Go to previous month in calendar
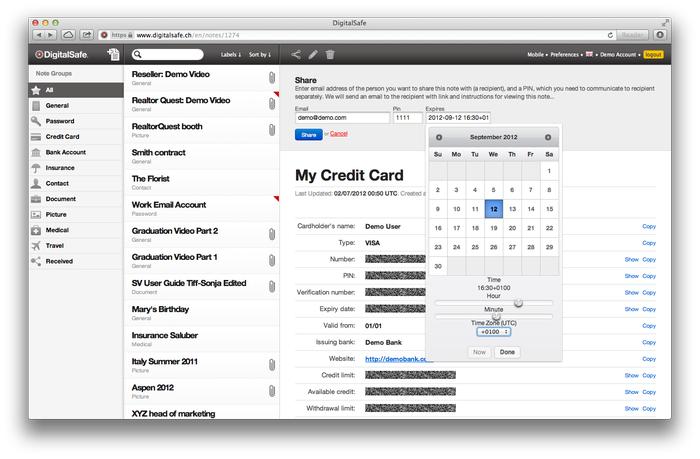700x459 pixels. click(439, 137)
